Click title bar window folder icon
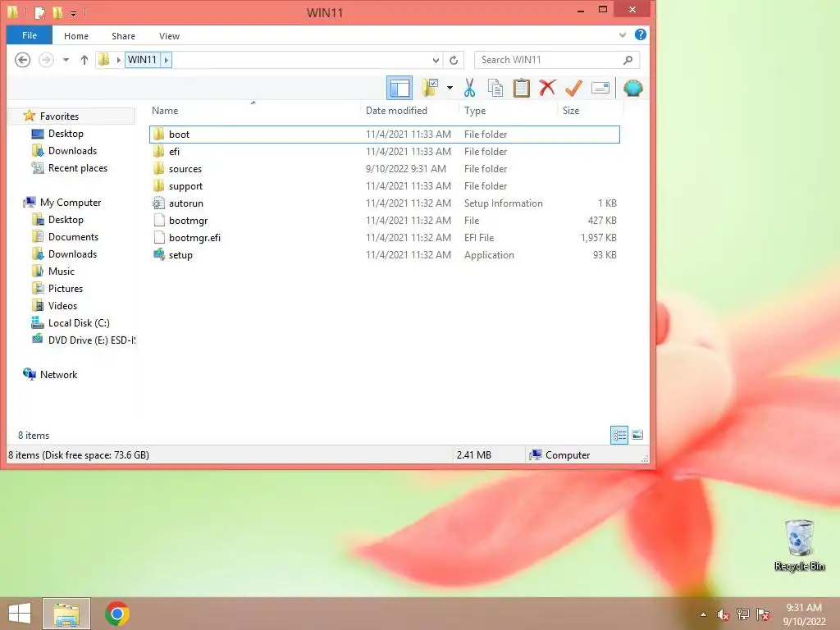840x630 pixels. pyautogui.click(x=13, y=11)
